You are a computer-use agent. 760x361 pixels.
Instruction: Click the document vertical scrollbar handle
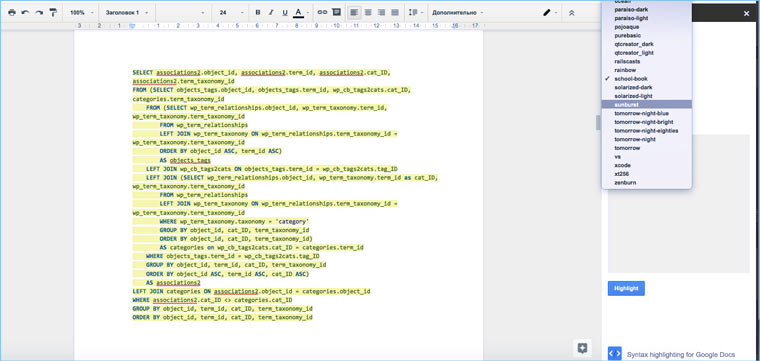click(x=598, y=123)
